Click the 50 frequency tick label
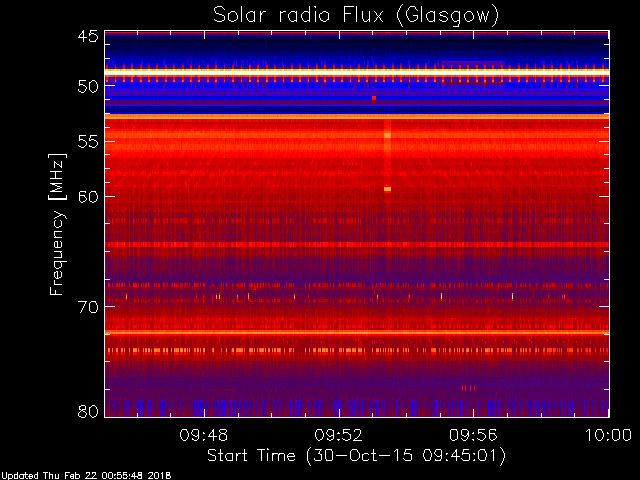The height and width of the screenshot is (480, 640). 88,87
